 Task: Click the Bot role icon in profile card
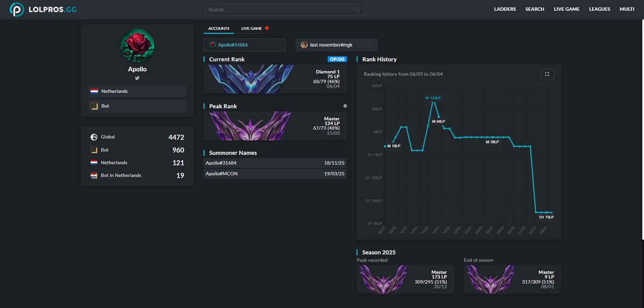click(94, 106)
